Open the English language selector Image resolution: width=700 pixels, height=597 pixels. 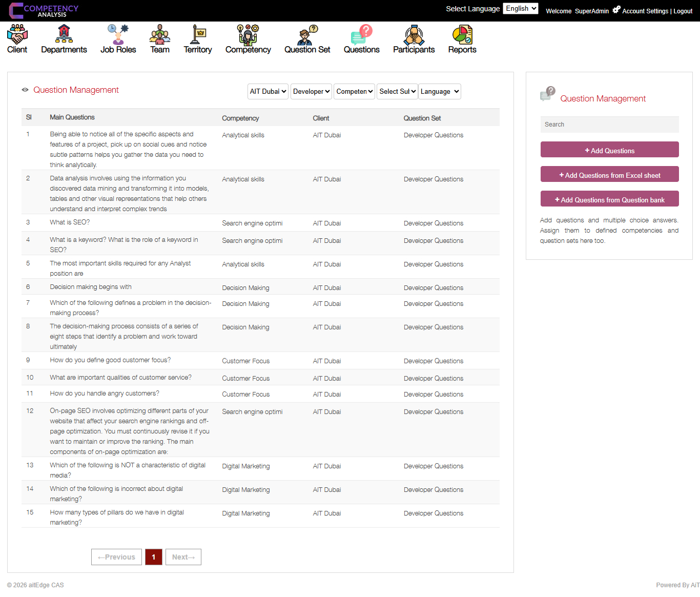tap(520, 8)
